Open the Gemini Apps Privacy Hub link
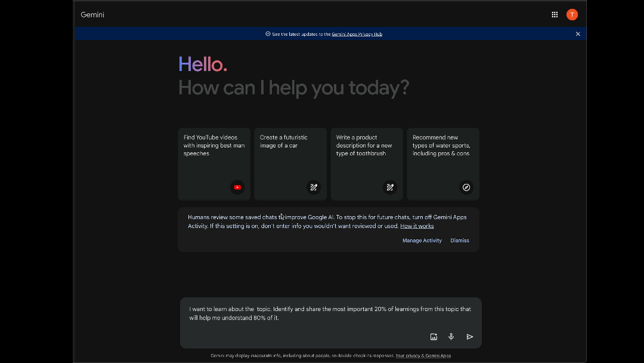 pos(357,34)
